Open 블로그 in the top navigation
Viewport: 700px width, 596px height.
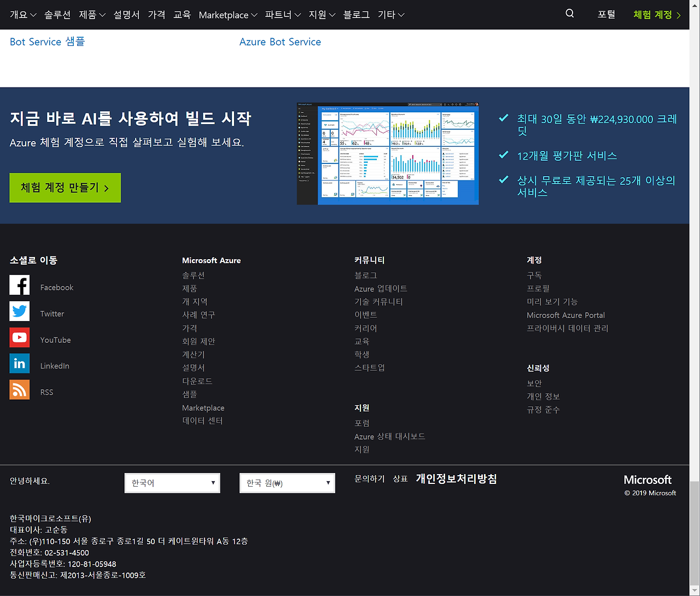[x=357, y=15]
